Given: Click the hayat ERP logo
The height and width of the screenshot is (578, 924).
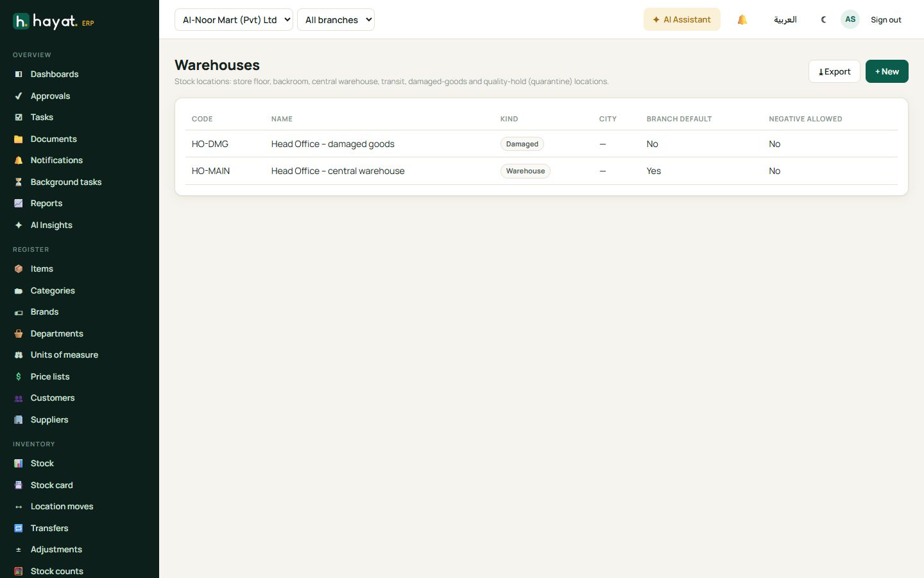Looking at the screenshot, I should pyautogui.click(x=54, y=22).
